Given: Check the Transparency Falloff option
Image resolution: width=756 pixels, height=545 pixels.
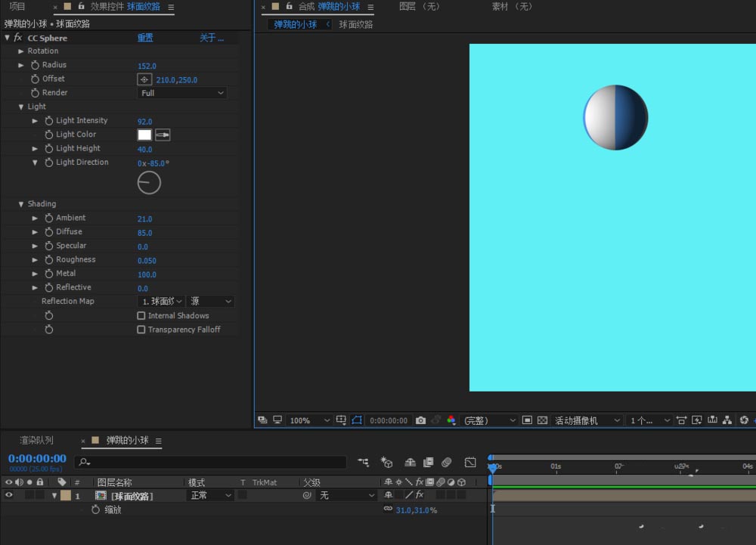Looking at the screenshot, I should tap(141, 330).
